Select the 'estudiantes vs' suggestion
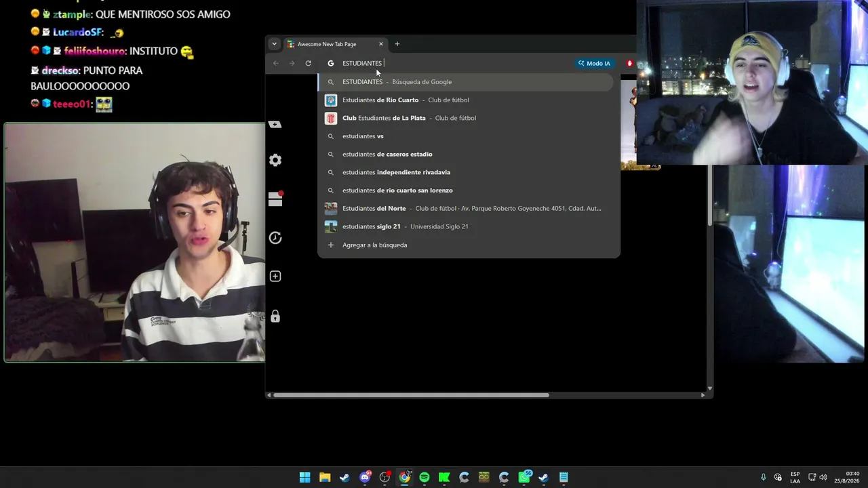Viewport: 868px width, 488px height. 466,136
